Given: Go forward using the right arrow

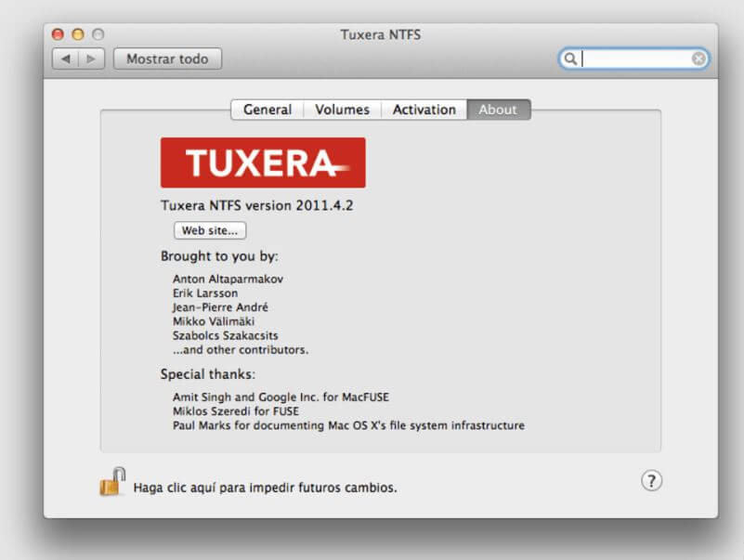Looking at the screenshot, I should click(x=88, y=59).
